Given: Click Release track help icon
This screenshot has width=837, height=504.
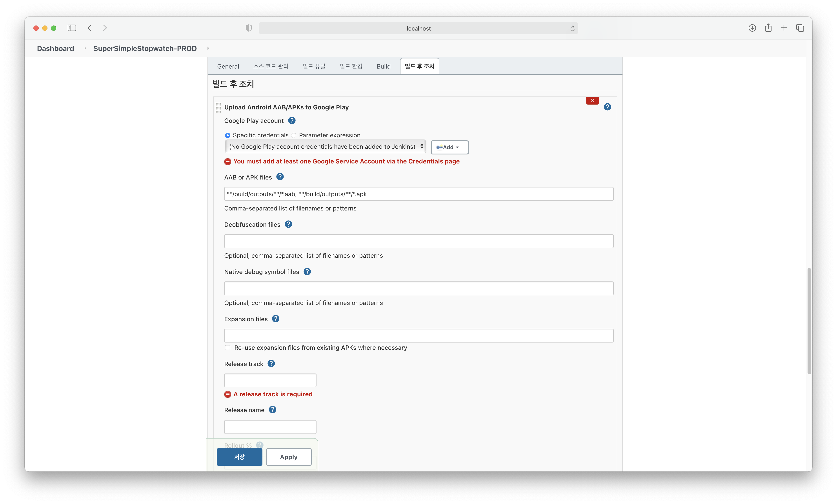Looking at the screenshot, I should (271, 364).
